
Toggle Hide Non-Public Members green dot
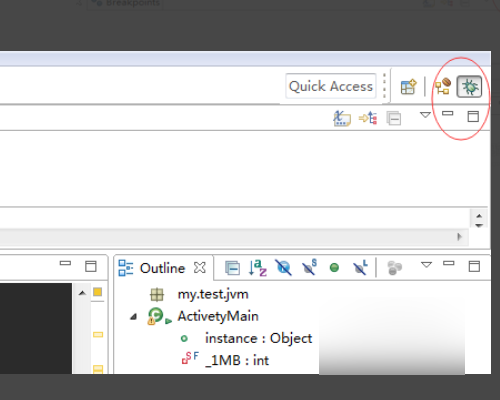tap(334, 268)
